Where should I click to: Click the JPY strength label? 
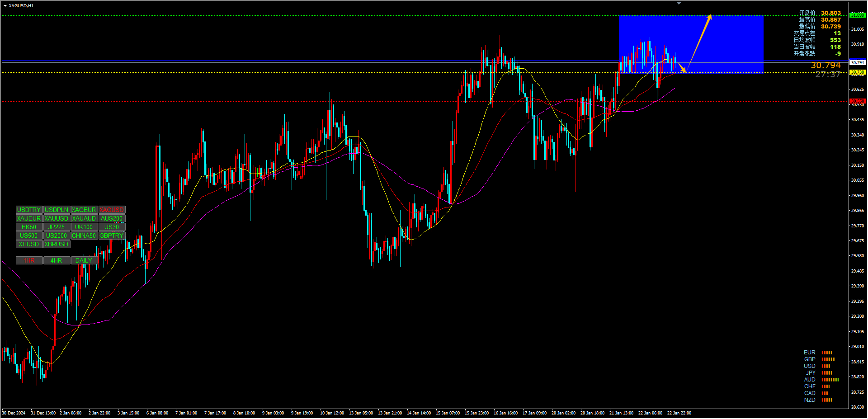pyautogui.click(x=811, y=373)
